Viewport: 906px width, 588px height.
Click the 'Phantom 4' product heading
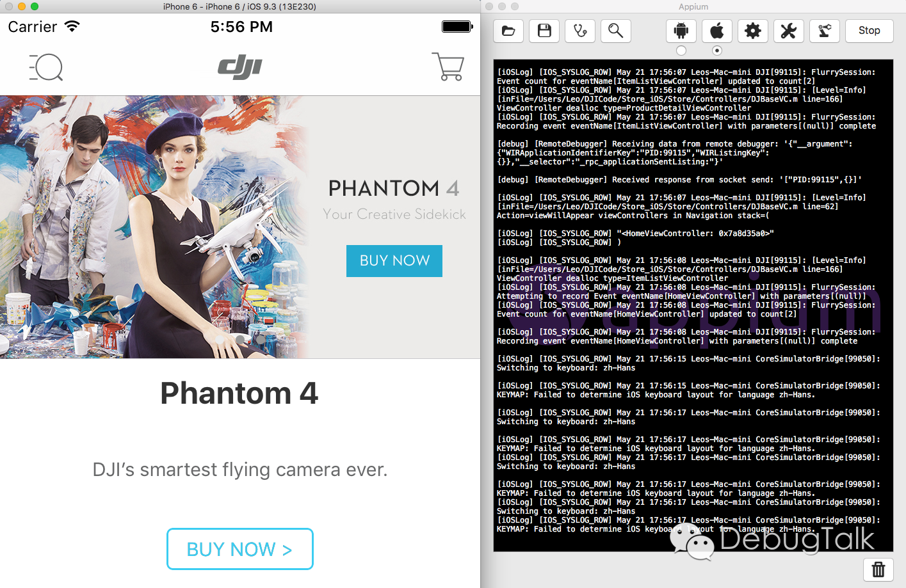pyautogui.click(x=239, y=393)
